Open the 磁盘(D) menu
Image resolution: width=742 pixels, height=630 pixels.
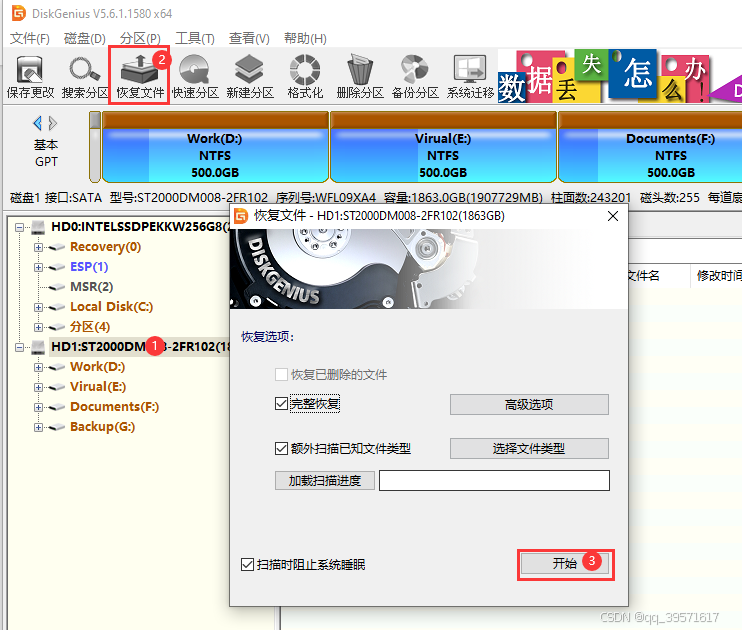pyautogui.click(x=85, y=38)
